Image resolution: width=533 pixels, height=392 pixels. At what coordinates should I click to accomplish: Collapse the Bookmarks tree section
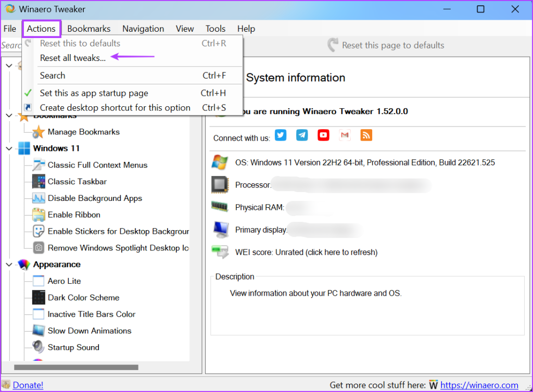point(9,116)
